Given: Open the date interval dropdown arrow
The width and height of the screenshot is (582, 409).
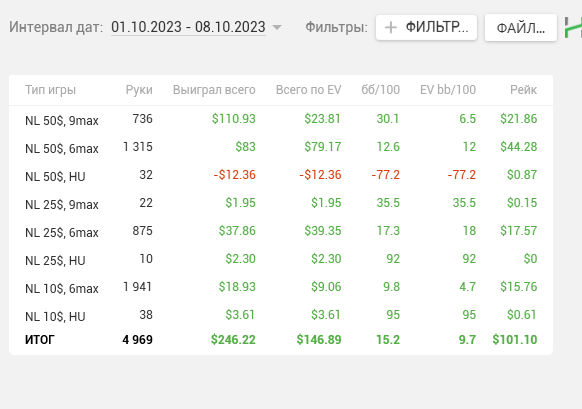Looking at the screenshot, I should coord(277,27).
